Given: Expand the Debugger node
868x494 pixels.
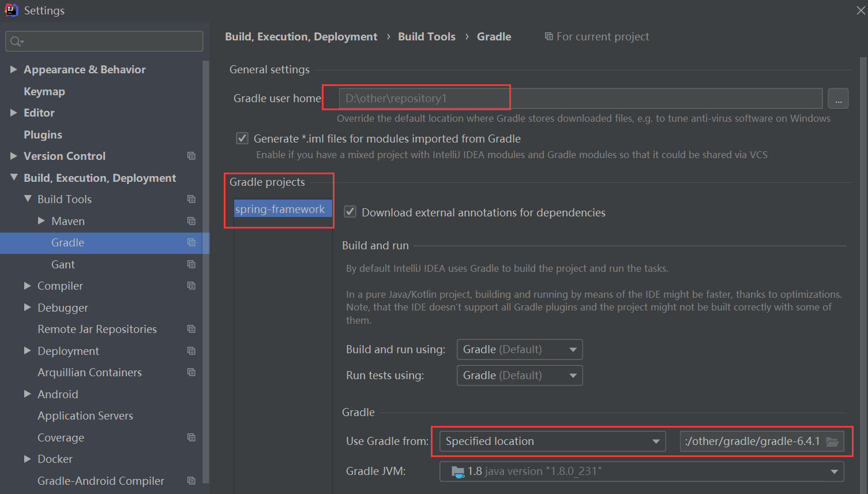Looking at the screenshot, I should (28, 308).
